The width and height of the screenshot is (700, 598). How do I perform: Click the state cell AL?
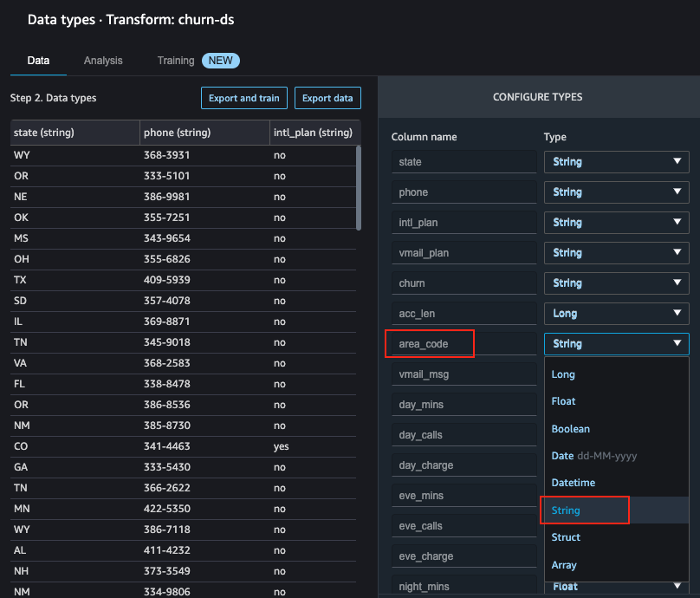(20, 550)
